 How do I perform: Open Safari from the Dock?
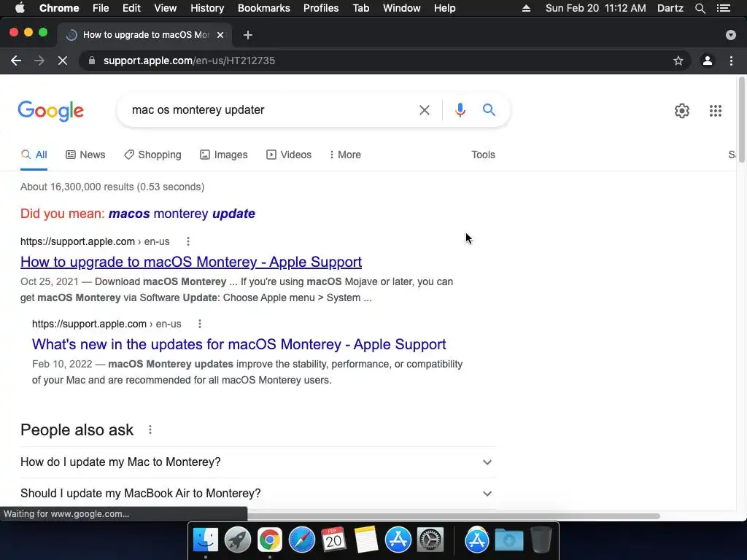point(301,540)
